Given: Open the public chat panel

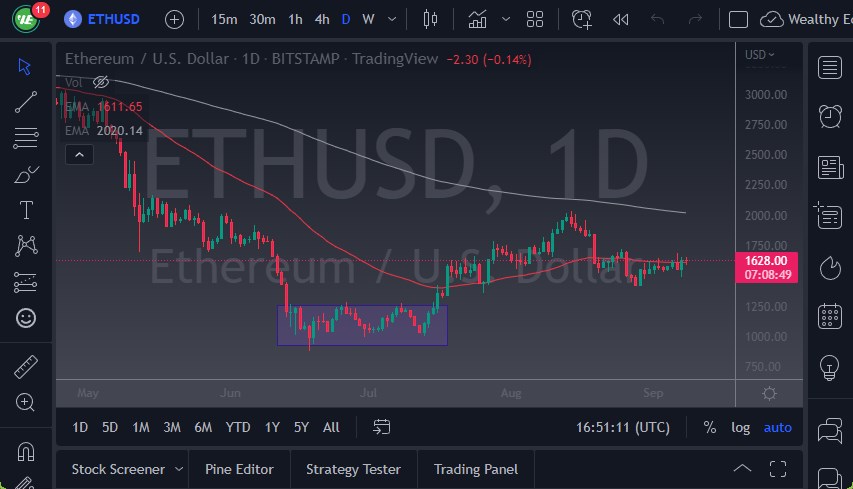Looking at the screenshot, I should point(830,430).
